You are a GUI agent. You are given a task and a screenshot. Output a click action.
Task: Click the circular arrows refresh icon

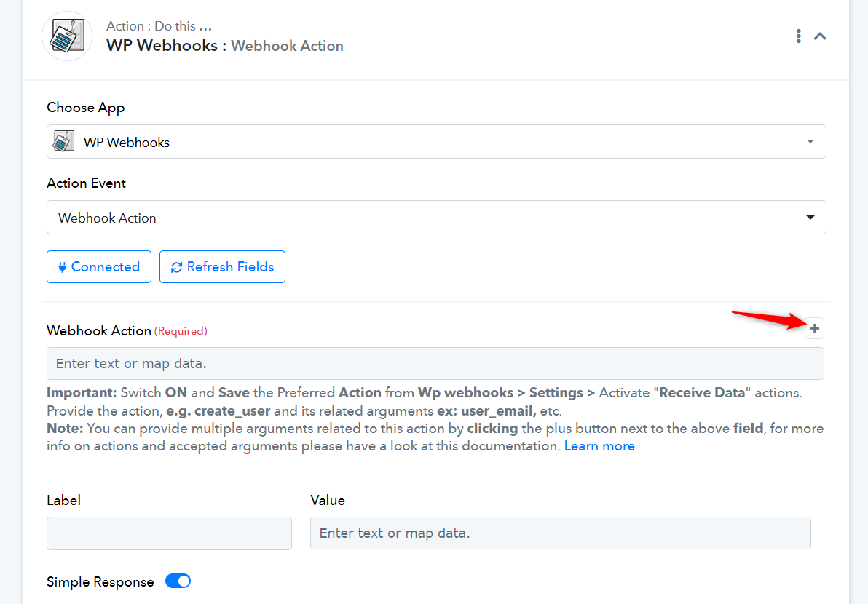[x=177, y=267]
